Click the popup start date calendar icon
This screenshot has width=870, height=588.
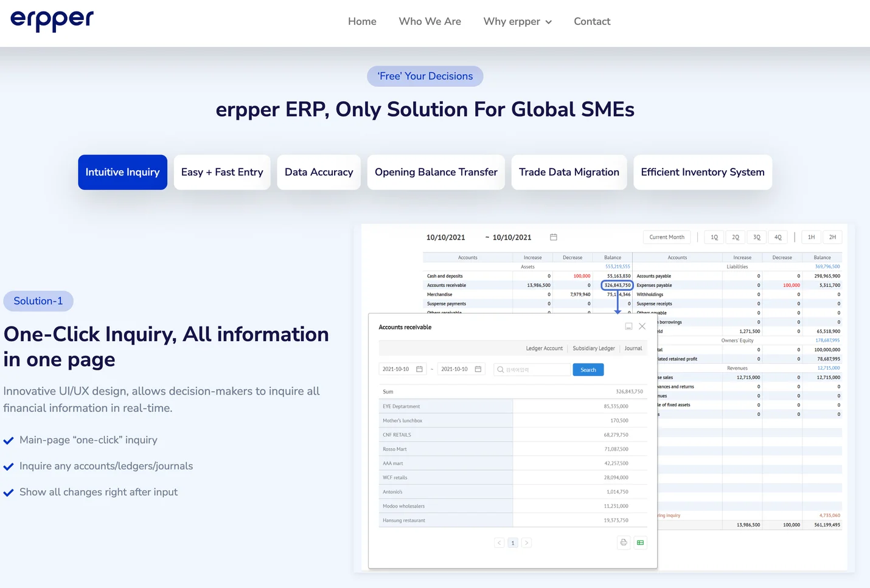[419, 369]
